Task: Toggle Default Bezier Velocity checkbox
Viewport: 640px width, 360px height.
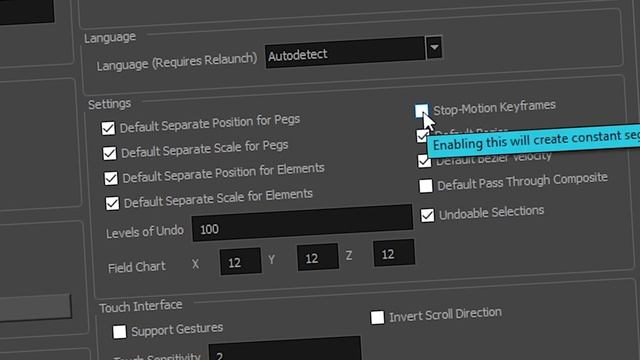Action: click(424, 161)
